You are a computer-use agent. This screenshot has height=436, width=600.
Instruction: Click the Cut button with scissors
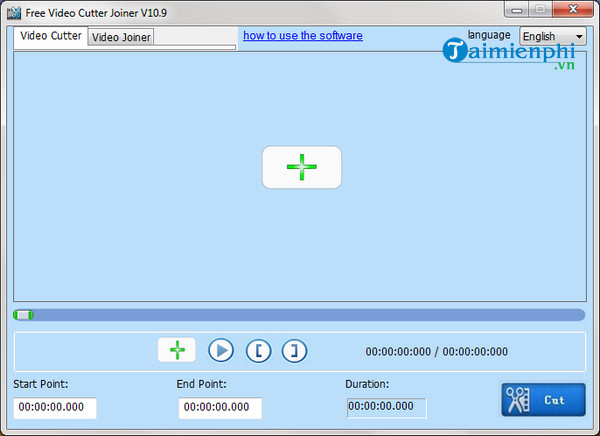click(x=543, y=400)
